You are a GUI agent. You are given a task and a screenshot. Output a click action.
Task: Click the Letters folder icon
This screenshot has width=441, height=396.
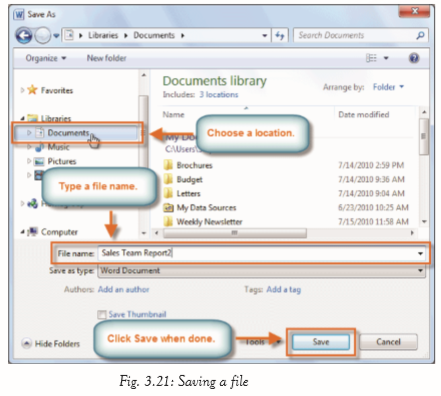click(168, 193)
